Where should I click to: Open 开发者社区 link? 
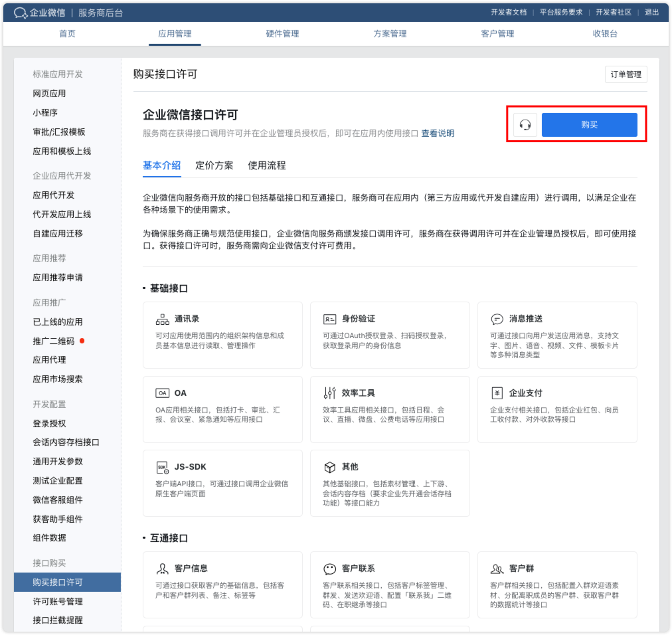coord(614,13)
